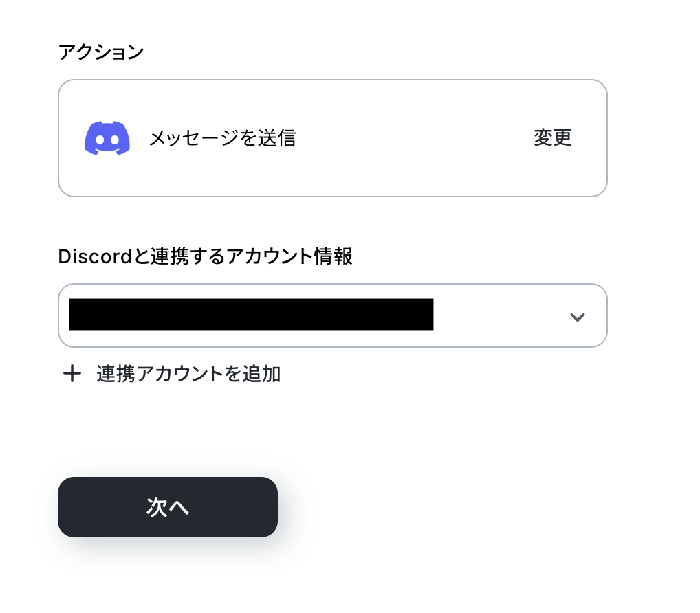Expand the account dropdown chevron arrow
The image size is (700, 613).
pyautogui.click(x=577, y=317)
